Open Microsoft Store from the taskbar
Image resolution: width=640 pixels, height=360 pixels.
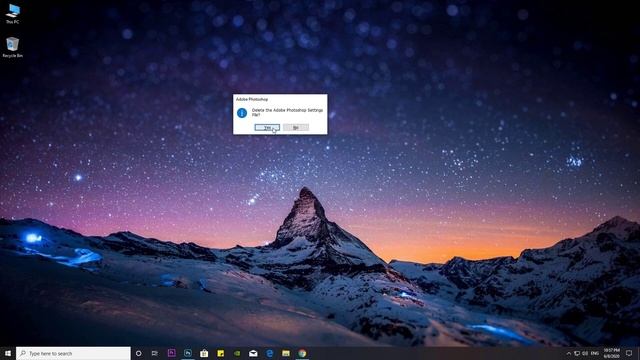[x=204, y=353]
